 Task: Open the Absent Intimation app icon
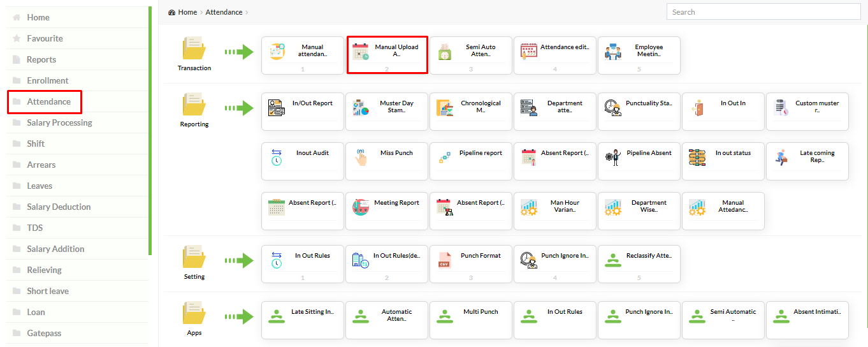tap(781, 316)
